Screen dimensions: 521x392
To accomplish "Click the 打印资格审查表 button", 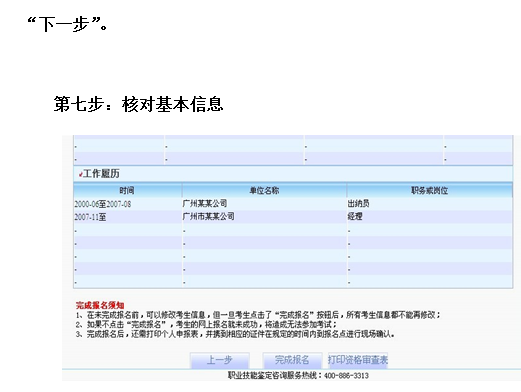I will (358, 360).
